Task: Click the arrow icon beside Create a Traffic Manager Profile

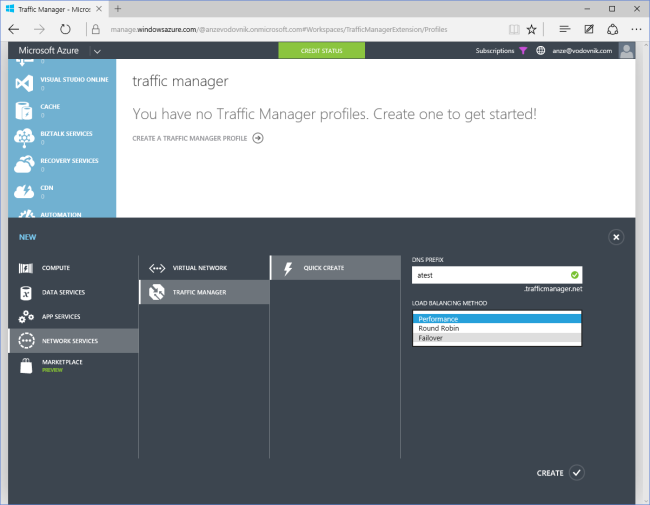Action: [x=258, y=138]
